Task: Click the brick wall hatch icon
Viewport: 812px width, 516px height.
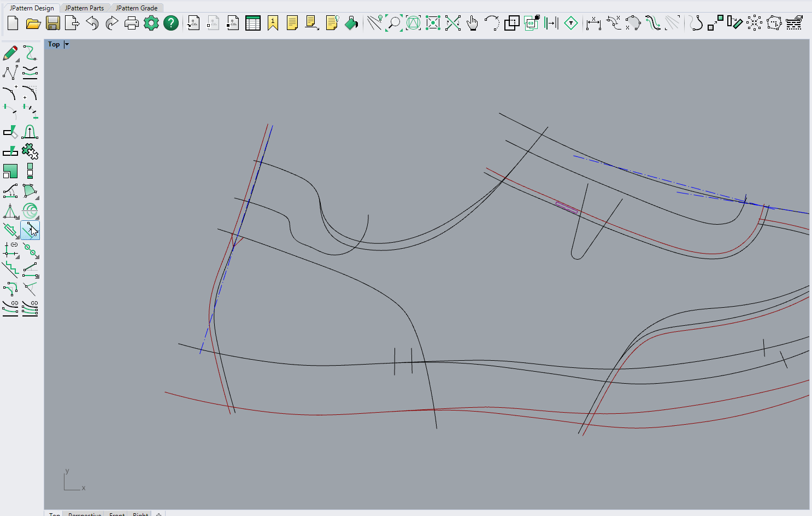Action: pos(794,23)
